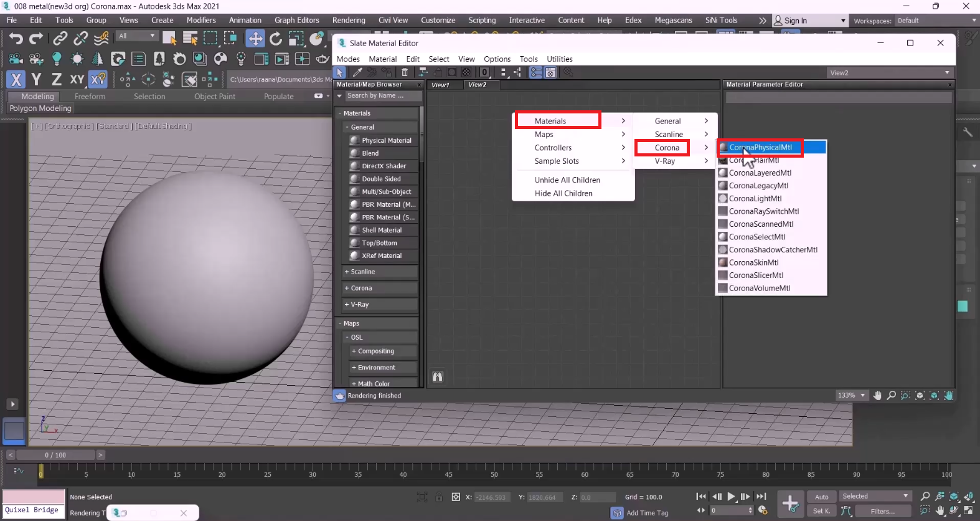Click Hide All Children
This screenshot has width=980, height=521.
[563, 194]
